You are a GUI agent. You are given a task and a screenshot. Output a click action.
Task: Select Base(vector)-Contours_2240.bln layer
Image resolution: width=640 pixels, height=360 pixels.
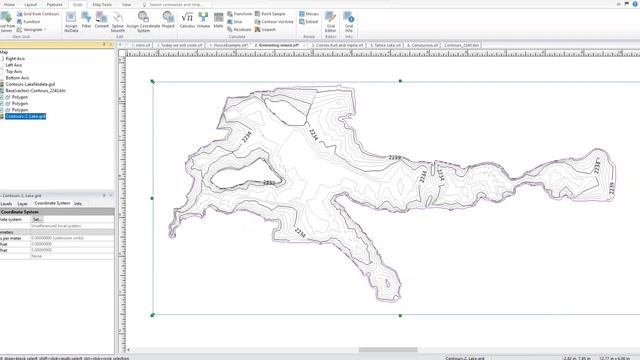pos(35,91)
